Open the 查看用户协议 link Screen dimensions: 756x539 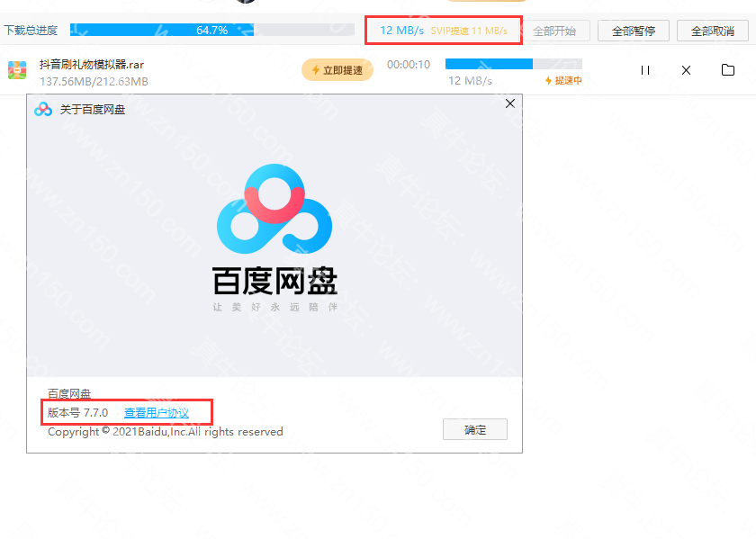tap(157, 413)
